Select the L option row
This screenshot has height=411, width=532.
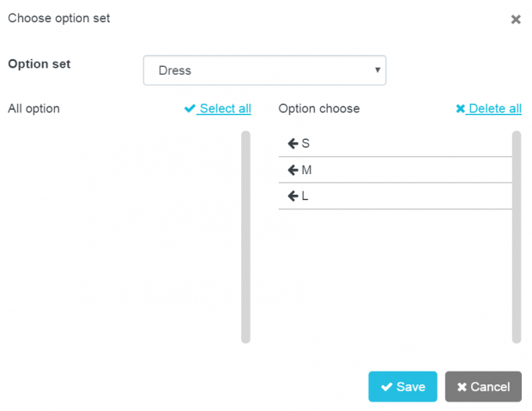[396, 196]
